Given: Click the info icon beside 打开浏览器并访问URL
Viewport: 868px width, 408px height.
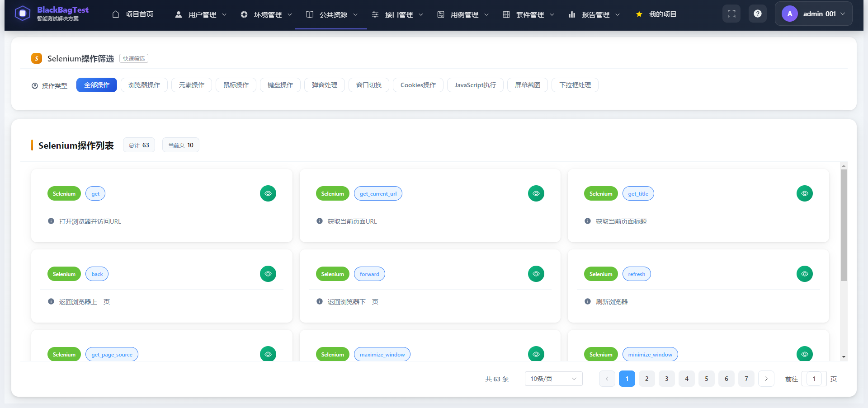Looking at the screenshot, I should [x=51, y=221].
